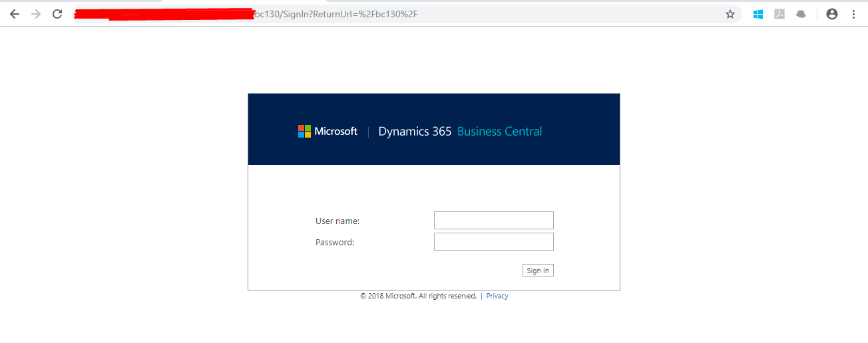This screenshot has height=343, width=868.
Task: Open the PDF extension icon
Action: point(779,14)
